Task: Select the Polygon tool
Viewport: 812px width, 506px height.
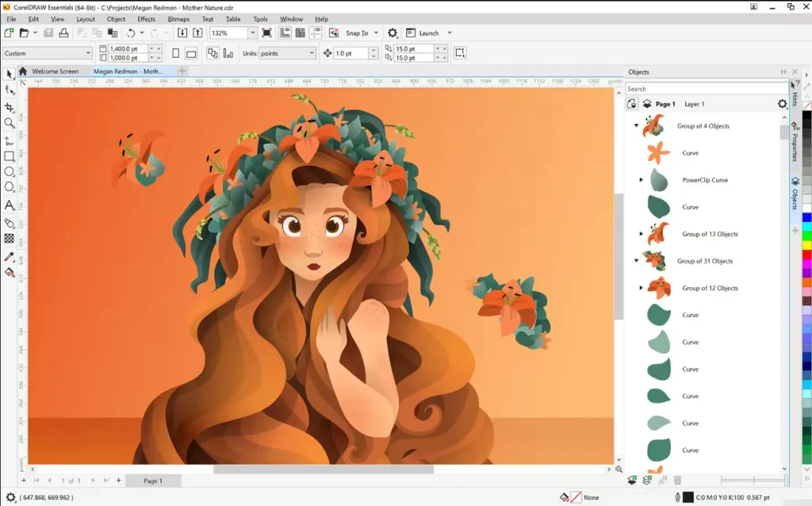Action: tap(9, 187)
